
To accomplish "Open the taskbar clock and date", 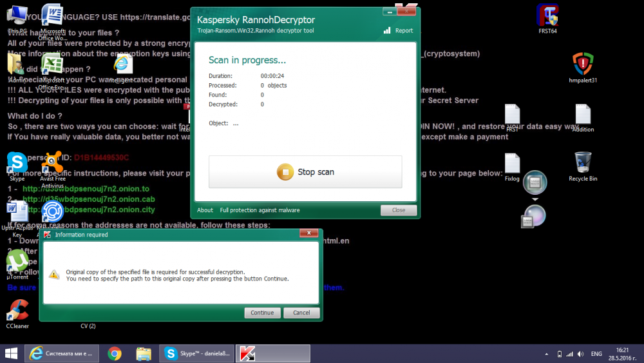I will click(622, 354).
